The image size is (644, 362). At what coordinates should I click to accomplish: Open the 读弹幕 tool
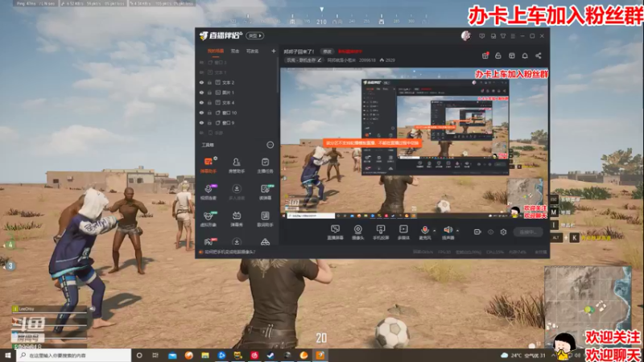265,192
